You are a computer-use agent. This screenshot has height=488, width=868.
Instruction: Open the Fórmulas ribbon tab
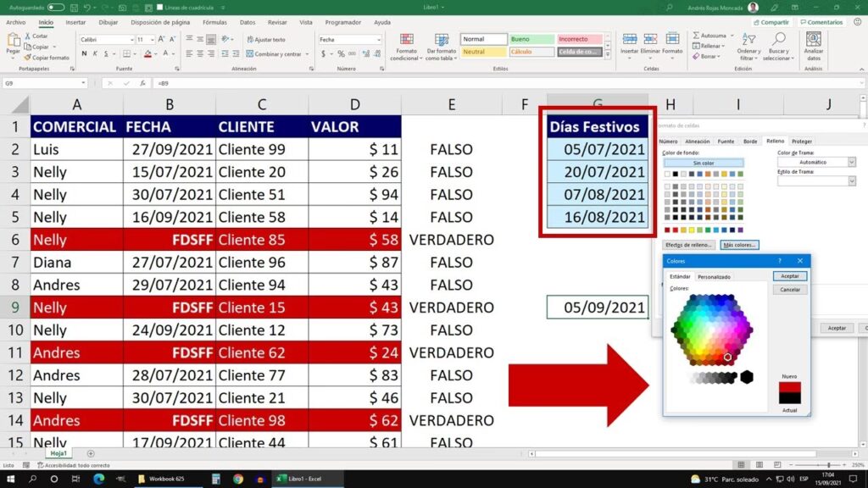coord(214,22)
